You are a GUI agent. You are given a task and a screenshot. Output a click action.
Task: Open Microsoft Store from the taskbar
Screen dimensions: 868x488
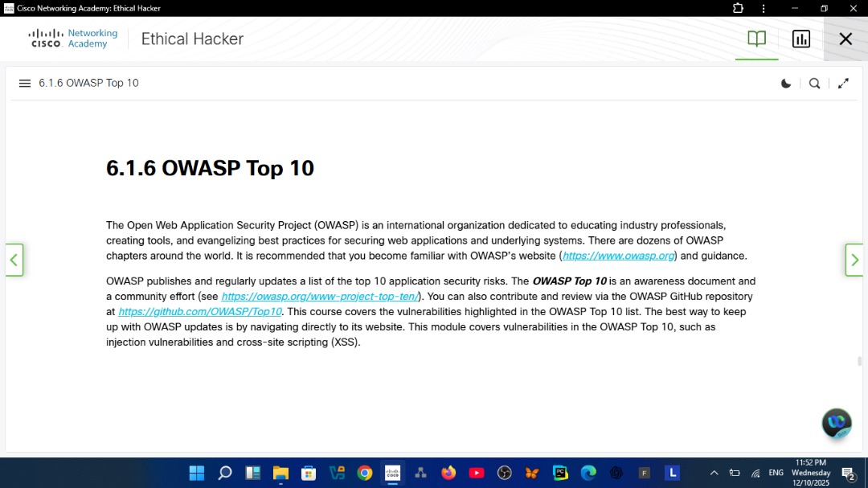pyautogui.click(x=309, y=473)
